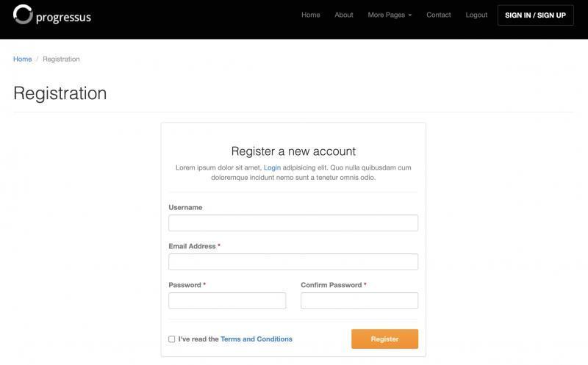Click into the Email Address field
The image size is (588, 365).
[x=293, y=262]
